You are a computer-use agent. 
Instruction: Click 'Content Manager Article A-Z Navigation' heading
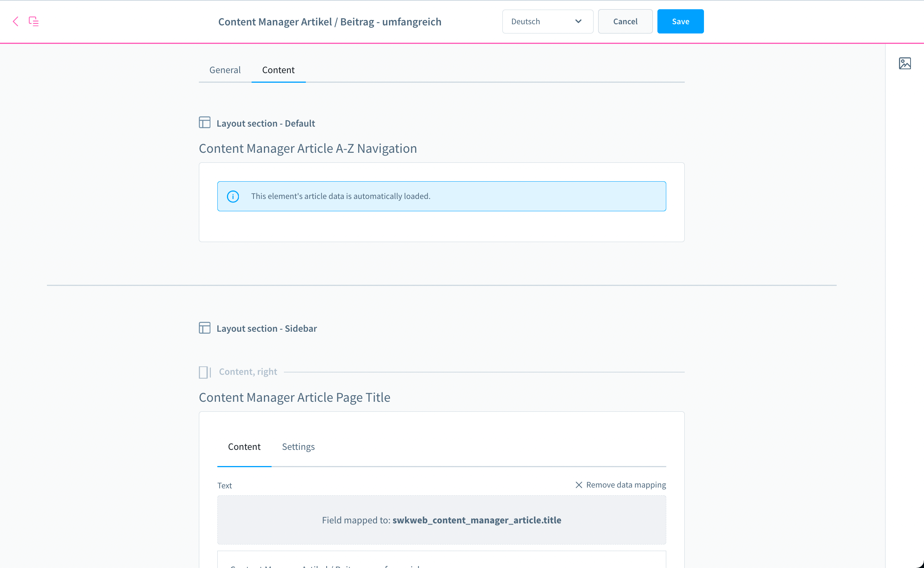(308, 149)
